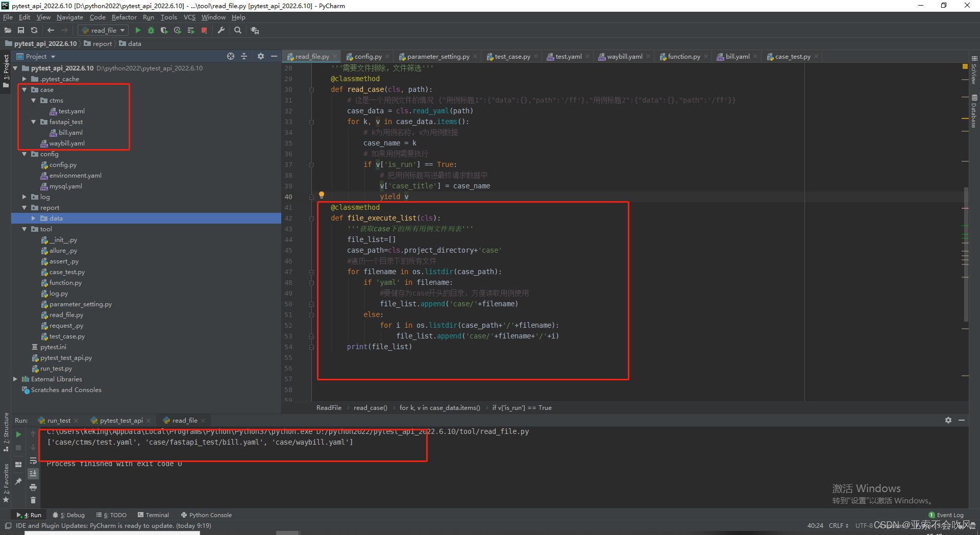Switch to parameter_setting.py editor tab
The height and width of the screenshot is (535, 980).
click(x=437, y=57)
